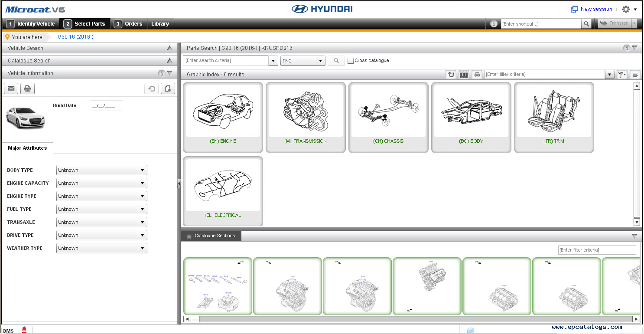Switch to list view icon in Graphic Index
Viewport: 644px width, 334px height.
click(x=635, y=75)
